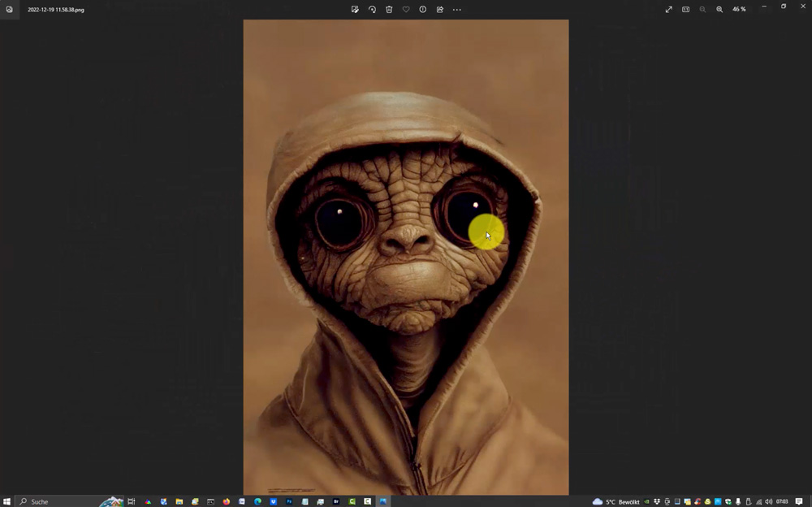Open the green Camtasia taskbar icon
812x507 pixels.
tap(352, 501)
